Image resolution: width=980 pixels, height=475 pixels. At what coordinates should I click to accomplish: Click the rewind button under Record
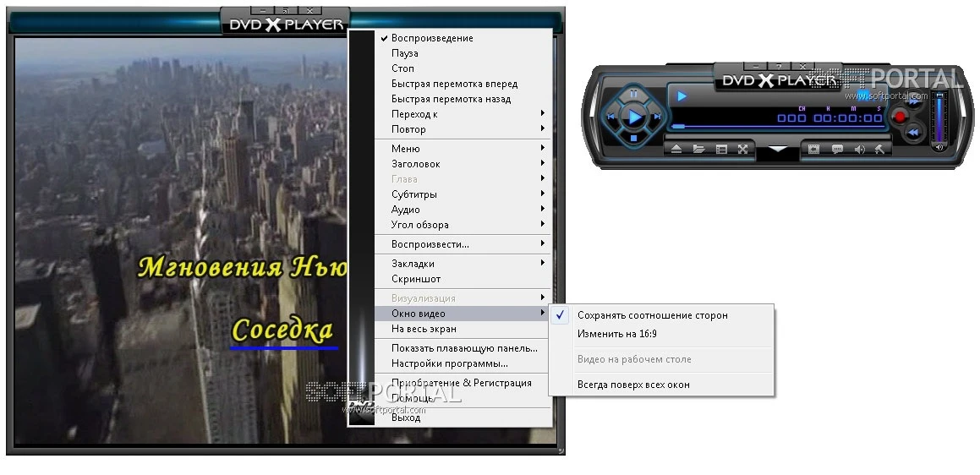(x=913, y=133)
